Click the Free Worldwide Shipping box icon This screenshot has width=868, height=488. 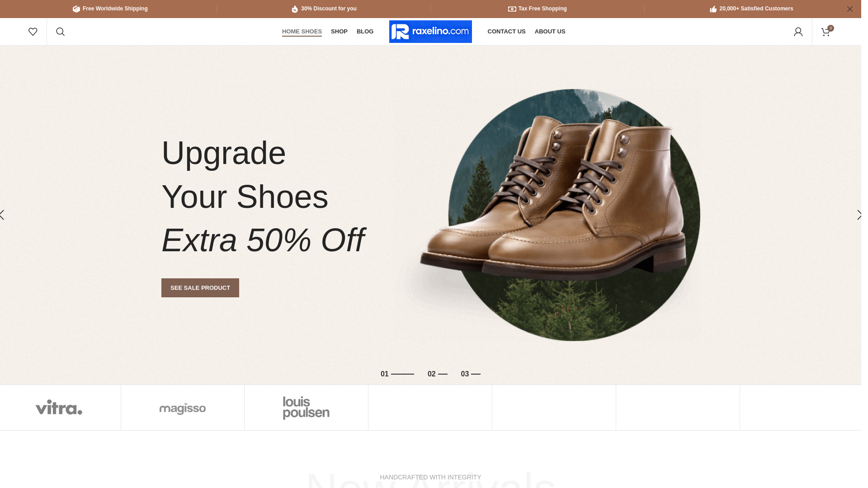pos(76,9)
